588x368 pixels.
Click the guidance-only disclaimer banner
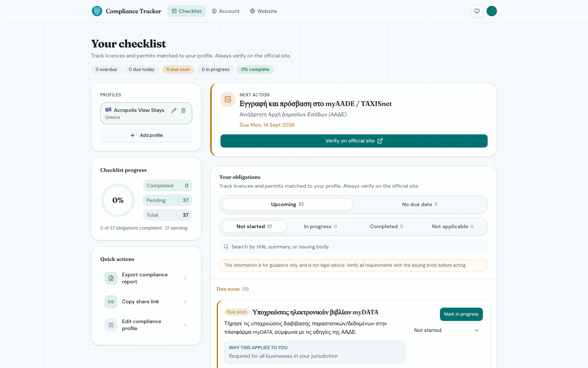pyautogui.click(x=354, y=265)
